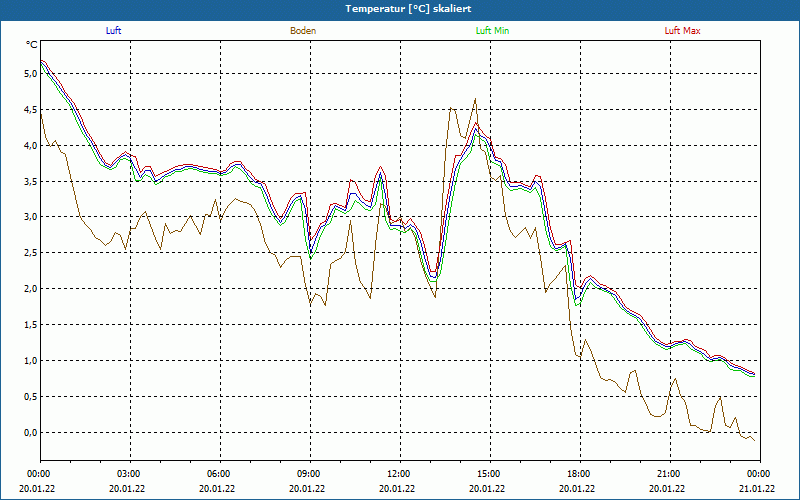Click the '21:00' time axis label
Viewport: 800px width, 500px height.
pyautogui.click(x=670, y=473)
